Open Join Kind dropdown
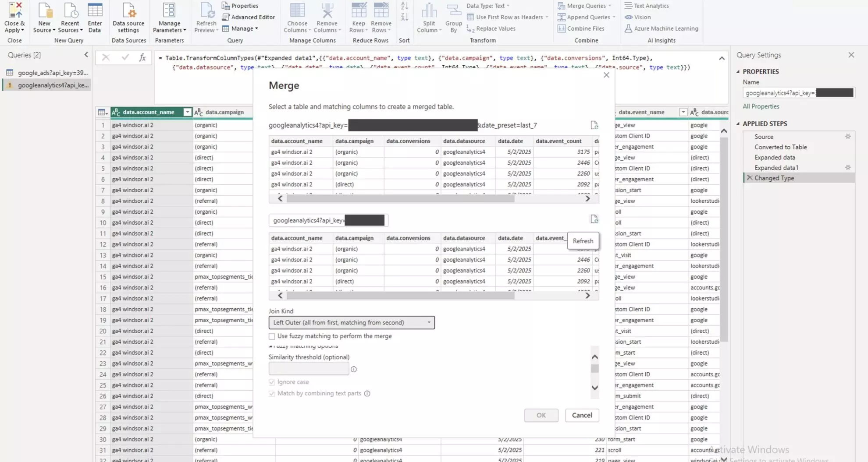868x462 pixels. pos(352,323)
